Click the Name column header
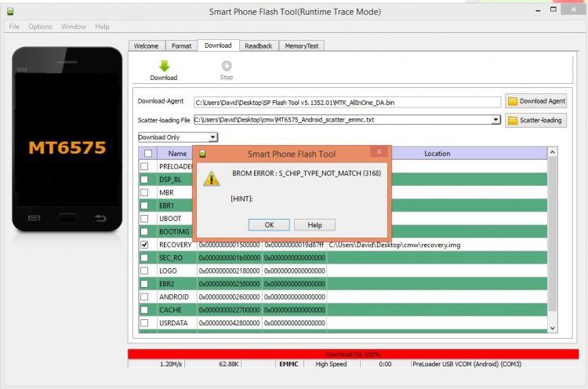Image resolution: width=588 pixels, height=389 pixels. pos(177,154)
